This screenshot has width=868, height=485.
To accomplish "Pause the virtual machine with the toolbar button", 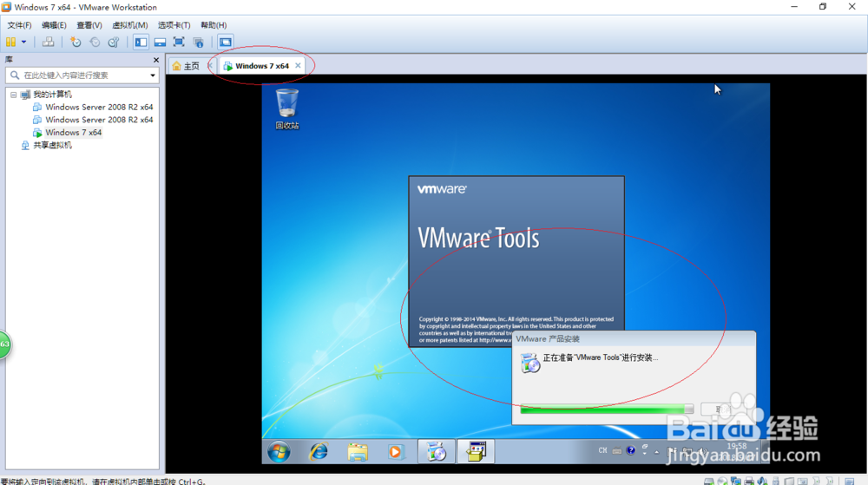I will (10, 42).
